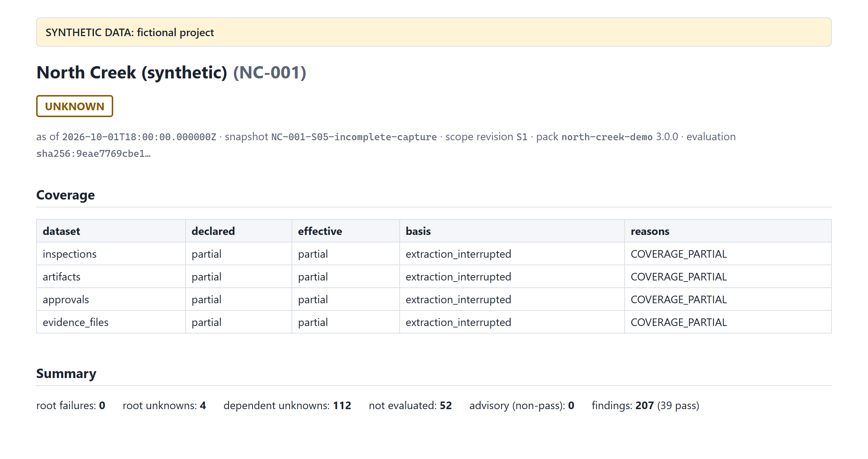
Task: Click effective partial in evidence_files row
Action: (346, 322)
